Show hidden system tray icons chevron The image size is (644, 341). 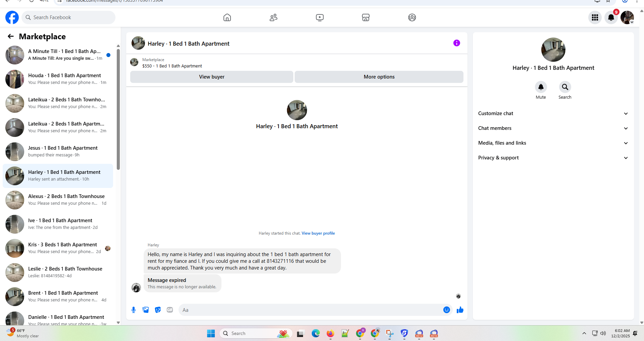click(x=584, y=333)
